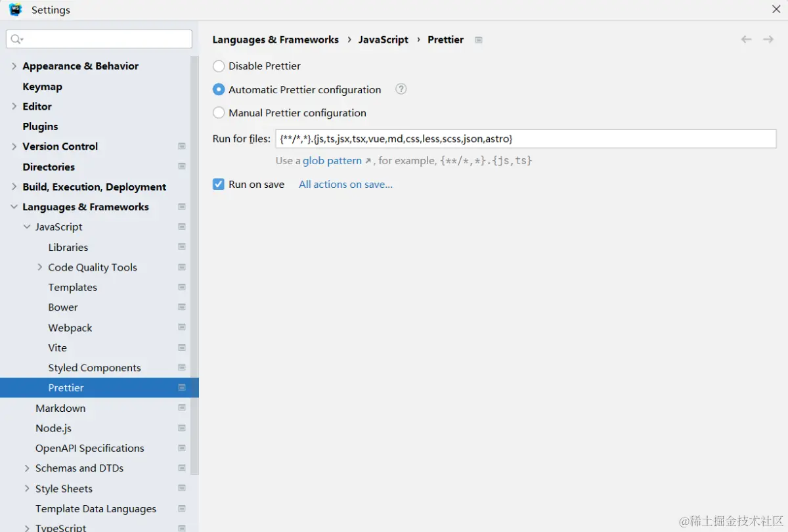The height and width of the screenshot is (532, 788).
Task: Open the Markdown settings page
Action: click(x=60, y=408)
